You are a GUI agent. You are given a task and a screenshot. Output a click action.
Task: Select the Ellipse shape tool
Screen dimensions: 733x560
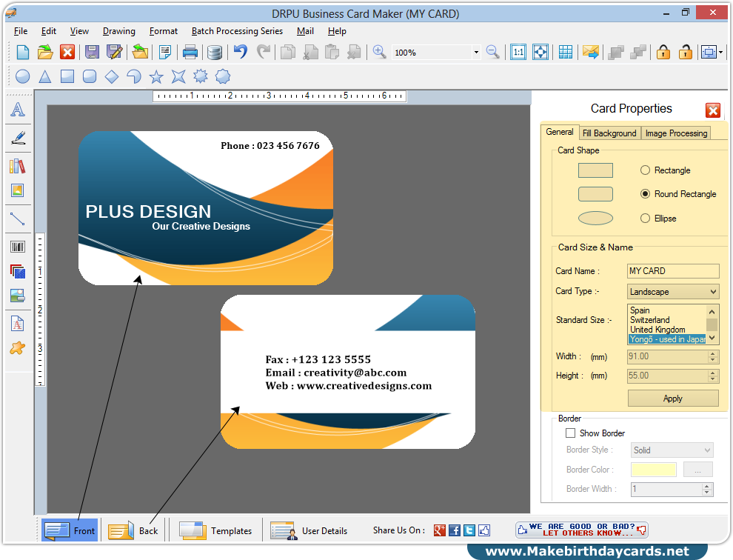click(22, 76)
